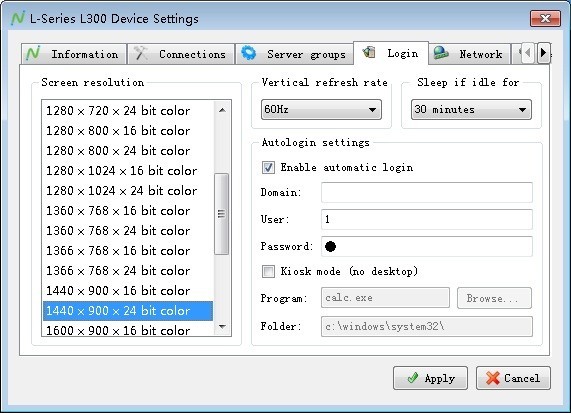Viewport: 571px width, 413px height.
Task: Enable Kiosk mode (no desktop) checkbox
Action: pos(268,271)
